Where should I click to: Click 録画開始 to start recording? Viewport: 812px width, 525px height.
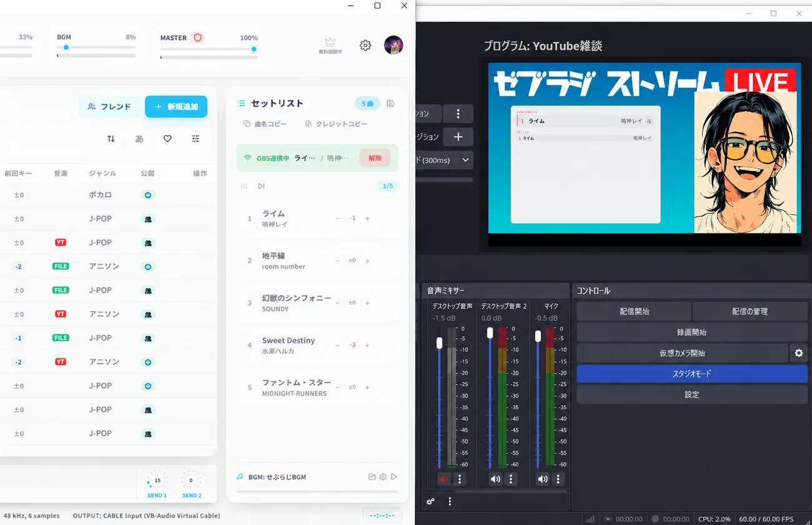pyautogui.click(x=692, y=332)
